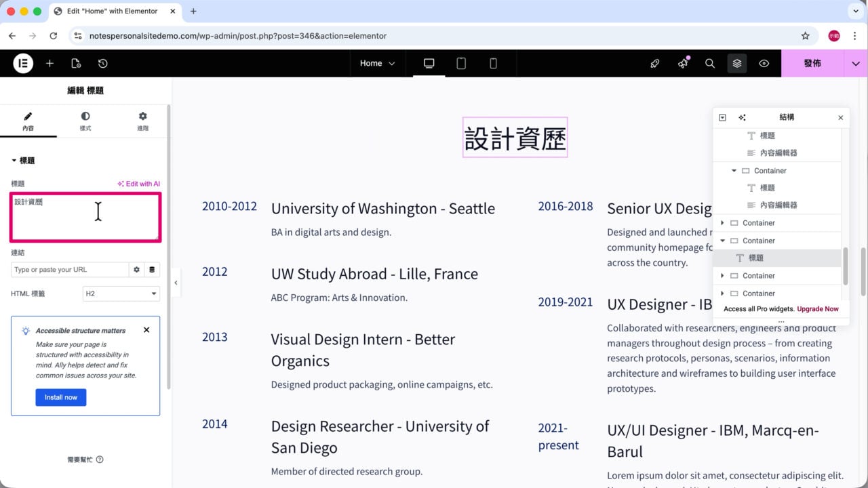Publish the page with 發佈 button
The height and width of the screenshot is (488, 868).
tap(812, 63)
